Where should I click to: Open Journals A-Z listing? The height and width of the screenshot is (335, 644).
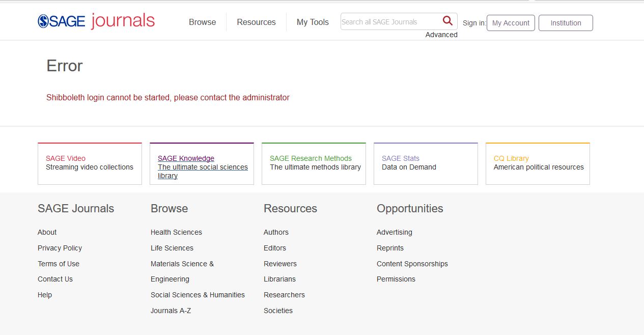click(x=171, y=311)
